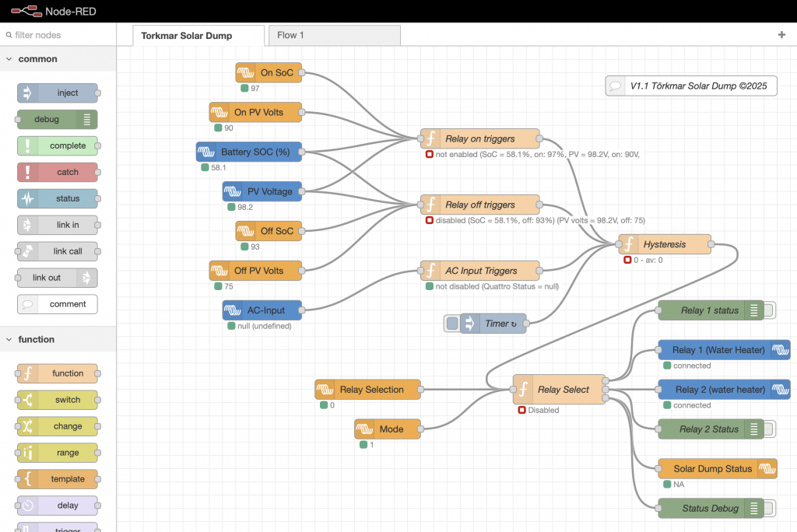Click the Node-RED logo in header

(22, 11)
